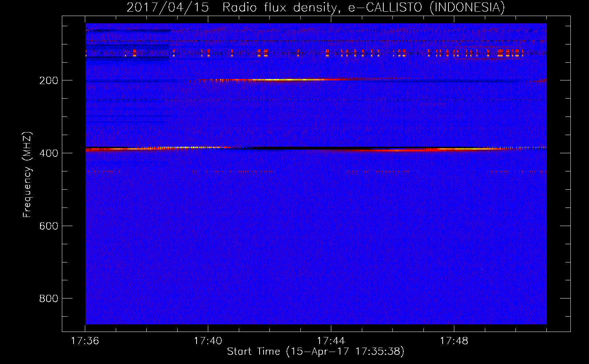Click the 17:40 time tick label
This screenshot has height=364, width=589.
(x=208, y=341)
